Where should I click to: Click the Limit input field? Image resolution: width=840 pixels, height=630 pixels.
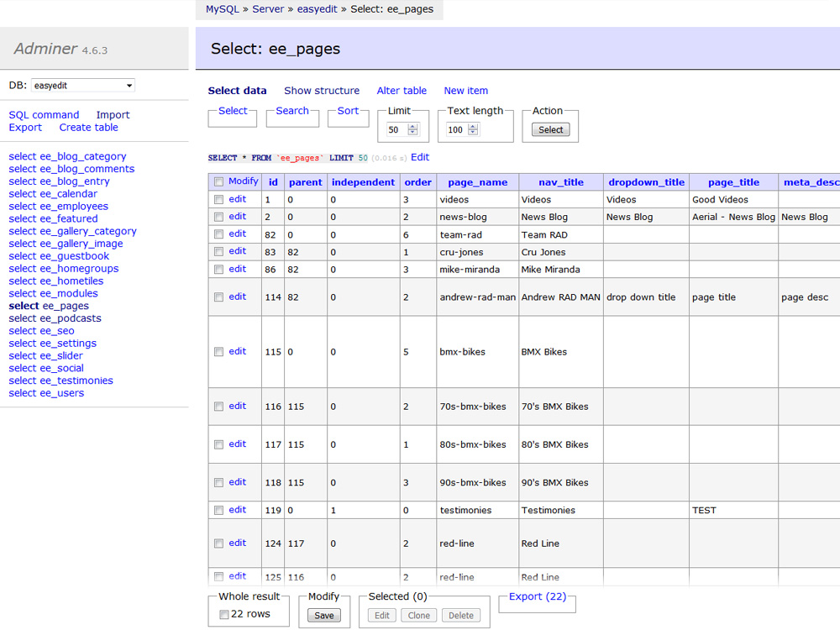(x=396, y=130)
